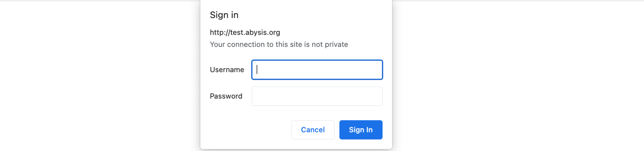Confirm login with the Sign In button
644x151 pixels.
(361, 130)
